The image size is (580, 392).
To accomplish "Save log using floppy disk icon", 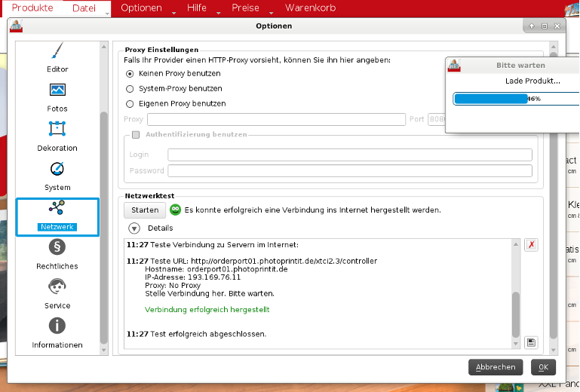I will point(532,342).
